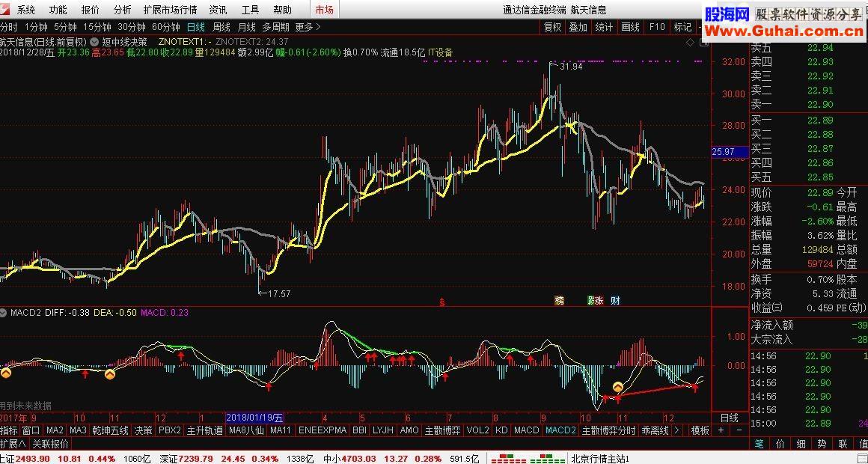Click the minus button beside 模板
Viewport: 868px width, 464px height.
[739, 430]
